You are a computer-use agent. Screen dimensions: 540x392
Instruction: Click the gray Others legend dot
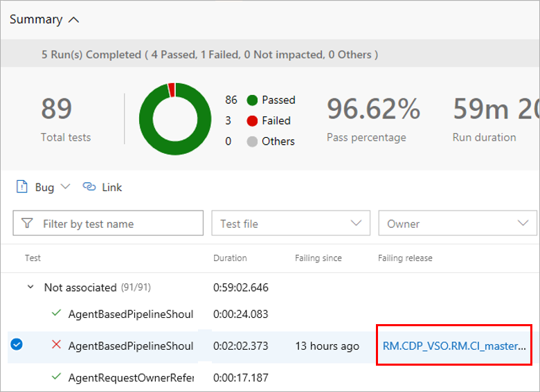tap(252, 141)
